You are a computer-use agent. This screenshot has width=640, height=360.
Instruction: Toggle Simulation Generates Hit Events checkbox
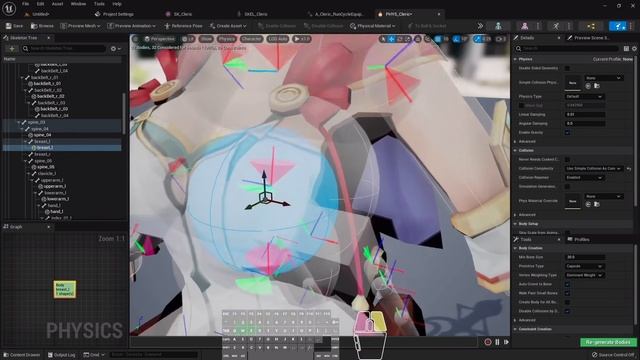coord(567,187)
